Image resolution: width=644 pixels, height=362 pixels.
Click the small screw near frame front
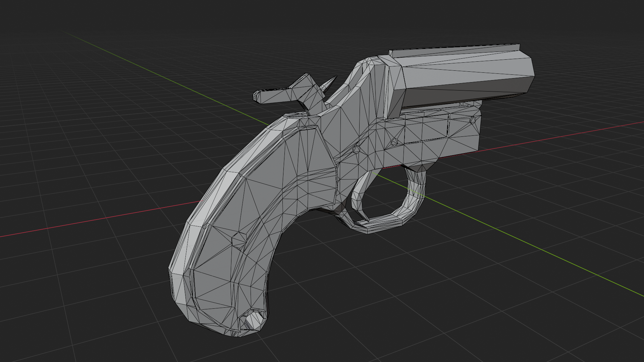click(473, 120)
